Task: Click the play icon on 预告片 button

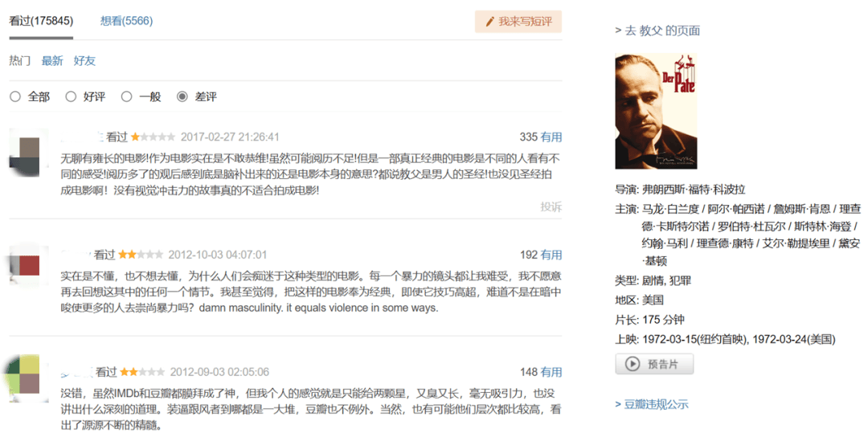Action: [x=633, y=364]
